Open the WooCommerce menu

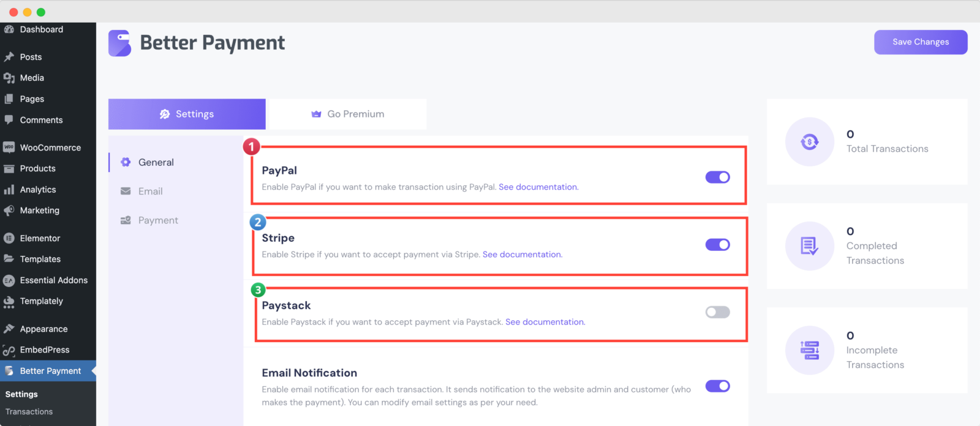48,148
